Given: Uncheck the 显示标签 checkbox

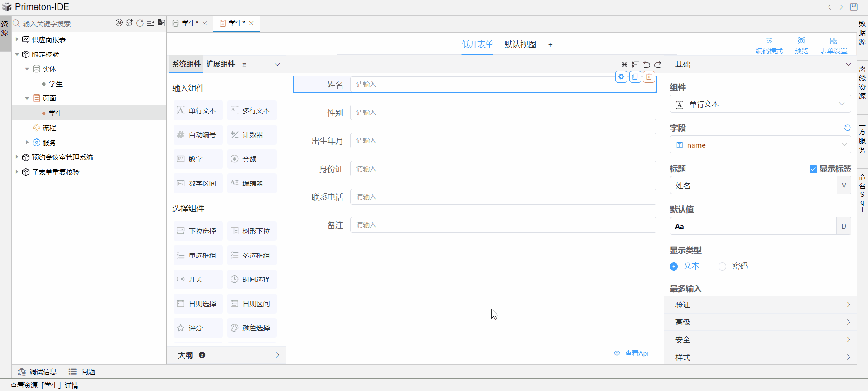Looking at the screenshot, I should pyautogui.click(x=813, y=169).
